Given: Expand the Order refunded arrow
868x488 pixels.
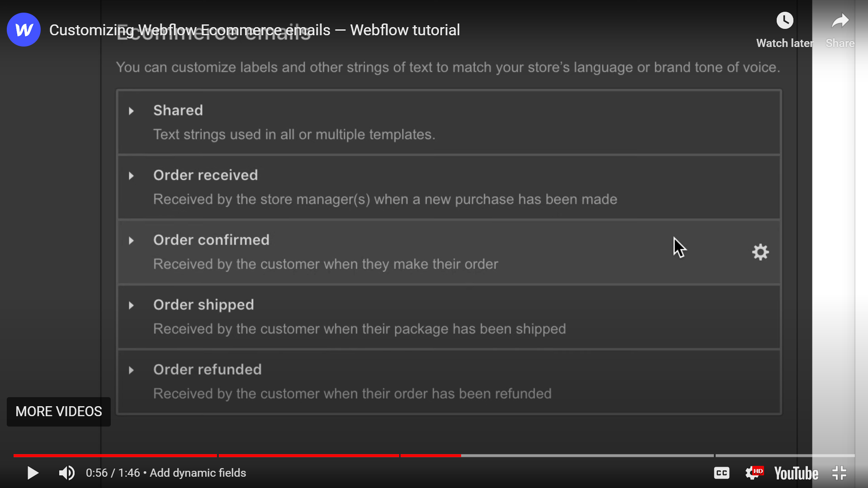Looking at the screenshot, I should (131, 370).
